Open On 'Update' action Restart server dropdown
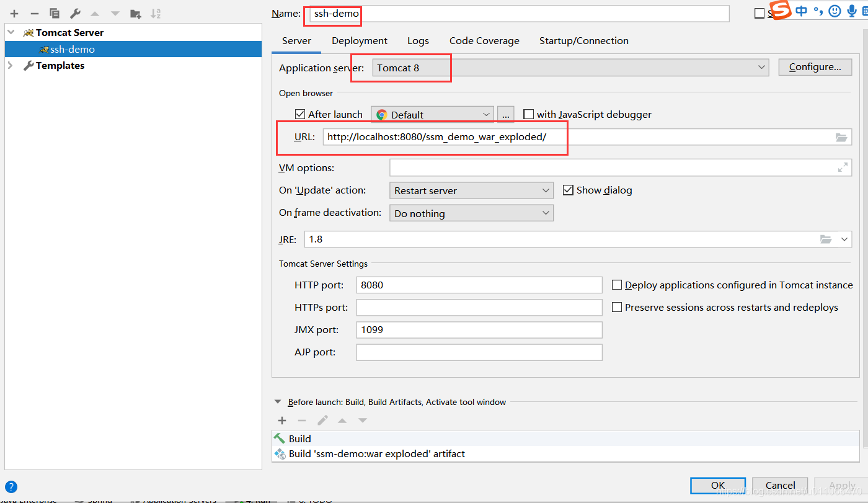Screen dimensions: 868x503 471,190
